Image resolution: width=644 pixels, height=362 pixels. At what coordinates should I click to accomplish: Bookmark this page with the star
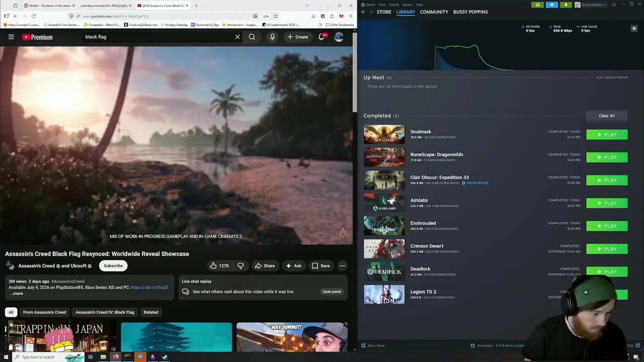point(276,16)
